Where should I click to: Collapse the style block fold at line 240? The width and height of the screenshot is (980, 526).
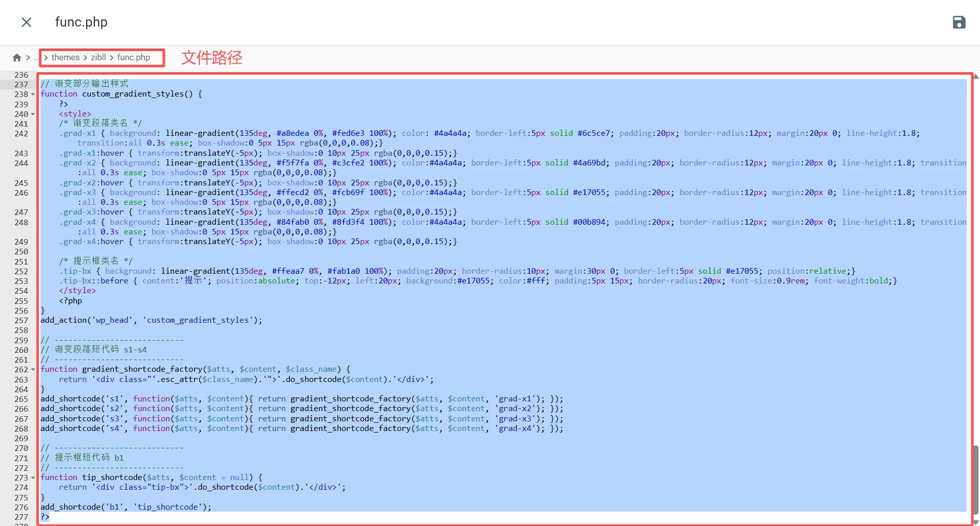click(33, 114)
